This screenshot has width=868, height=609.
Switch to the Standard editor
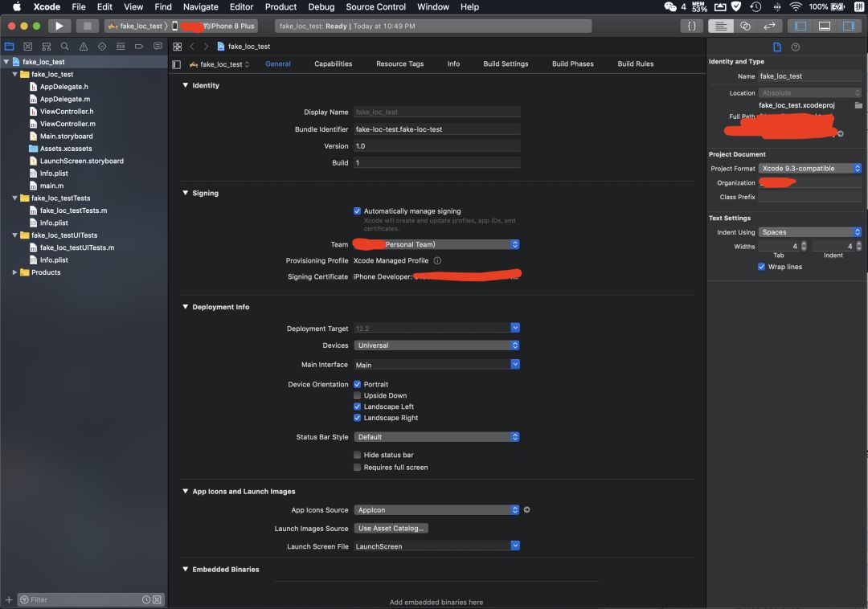(721, 26)
